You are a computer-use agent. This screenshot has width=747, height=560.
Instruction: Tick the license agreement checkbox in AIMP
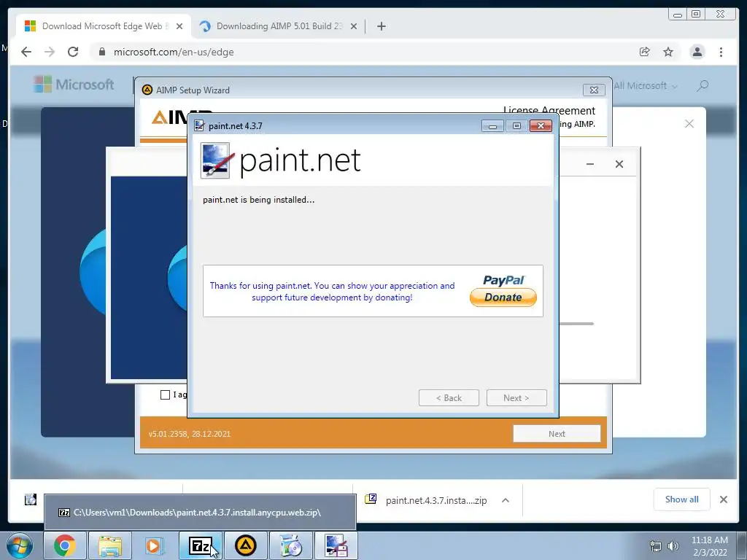point(166,394)
